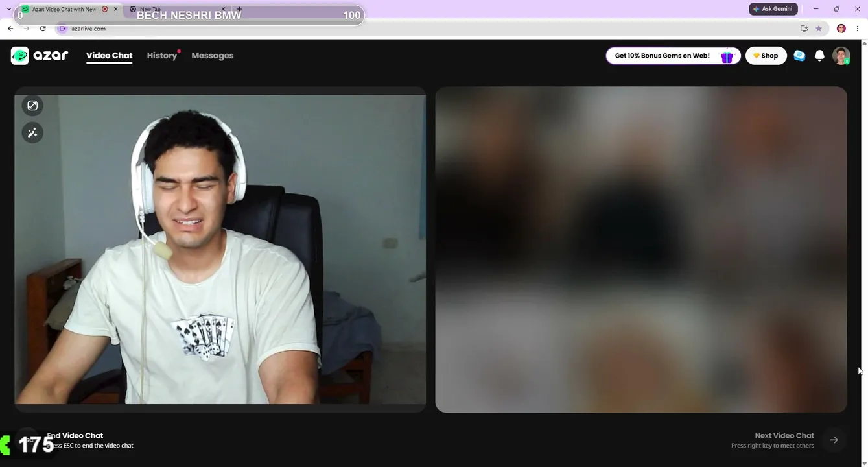Toggle the bookmark star for this page
This screenshot has height=467, width=868.
click(819, 29)
